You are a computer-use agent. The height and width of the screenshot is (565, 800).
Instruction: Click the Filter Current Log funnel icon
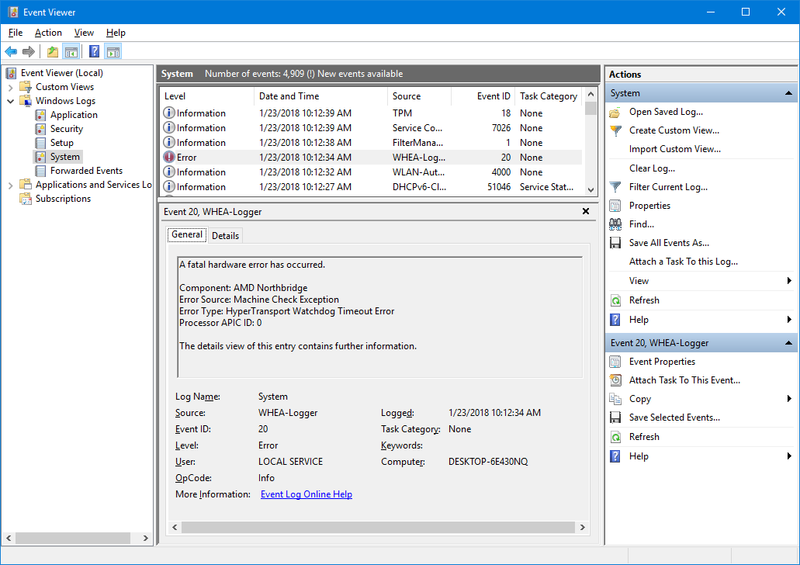click(616, 187)
